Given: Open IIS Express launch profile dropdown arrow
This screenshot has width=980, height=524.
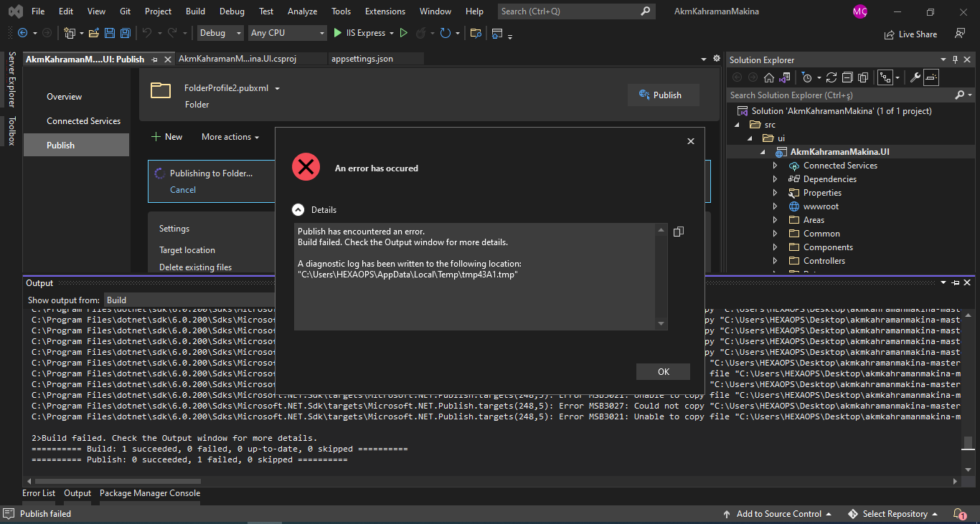Looking at the screenshot, I should pos(391,33).
